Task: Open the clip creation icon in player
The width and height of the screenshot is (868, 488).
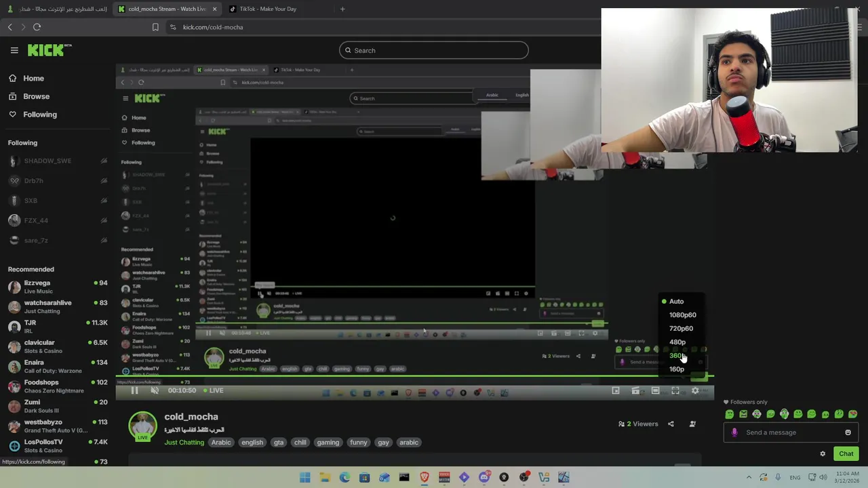Action: 635,391
